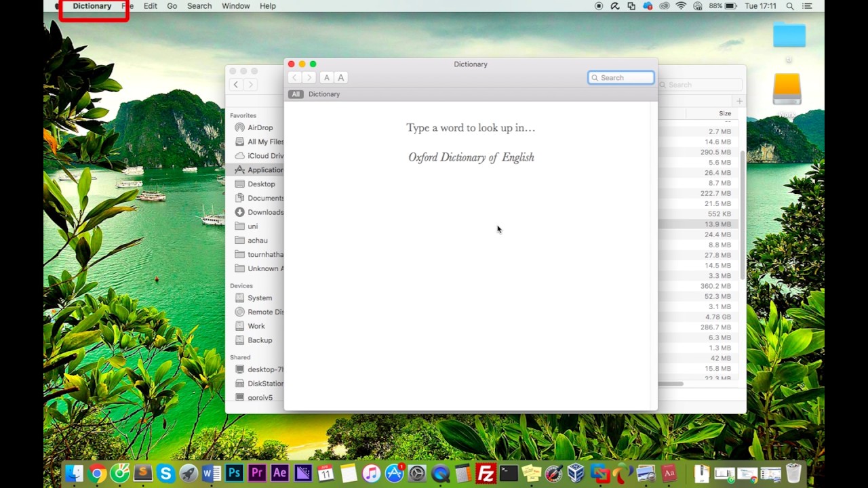Image resolution: width=868 pixels, height=488 pixels.
Task: Open Notification Center from menu bar
Action: pos(807,6)
